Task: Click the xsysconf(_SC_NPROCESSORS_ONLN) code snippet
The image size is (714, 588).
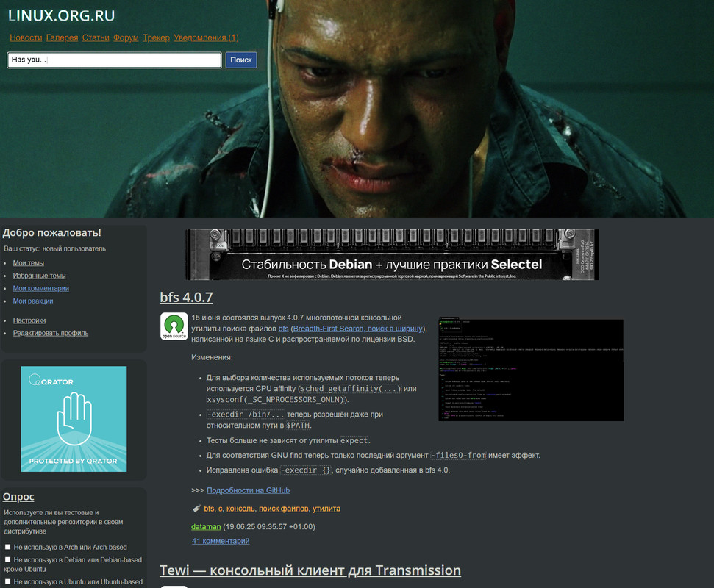Action: tap(276, 400)
